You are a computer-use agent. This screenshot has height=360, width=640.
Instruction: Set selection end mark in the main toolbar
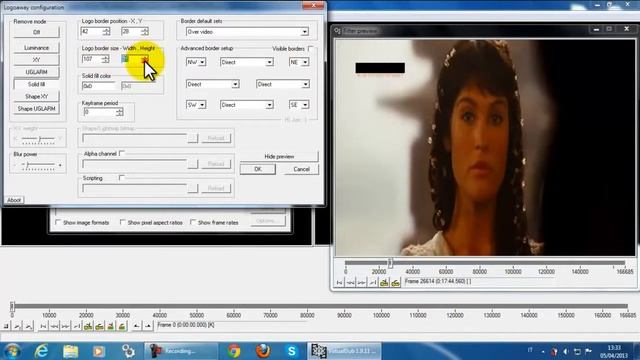148,326
